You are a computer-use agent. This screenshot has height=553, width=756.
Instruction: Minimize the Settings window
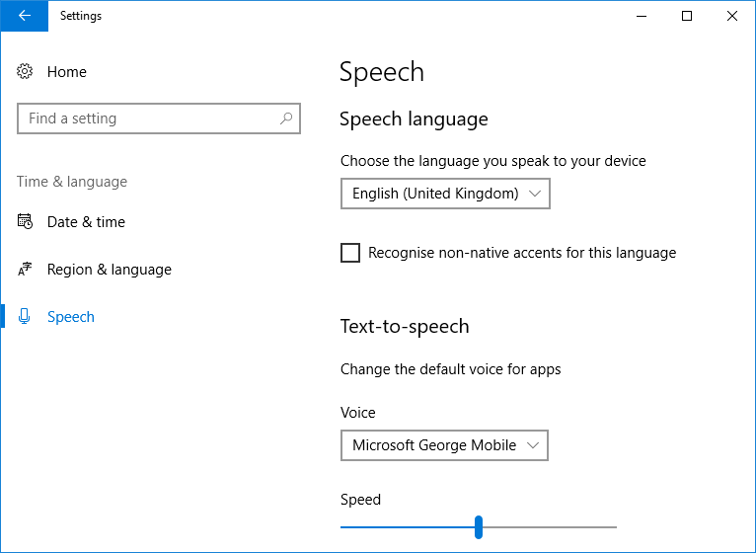[642, 16]
